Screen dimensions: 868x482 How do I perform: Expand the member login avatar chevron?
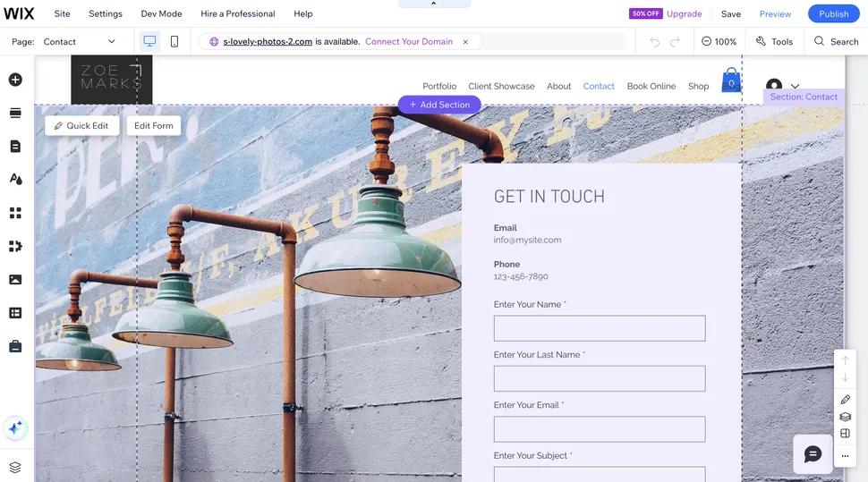coord(795,86)
